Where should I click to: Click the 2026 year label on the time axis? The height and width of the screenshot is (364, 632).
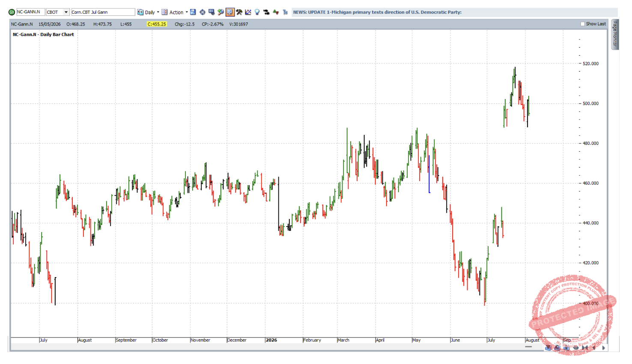pos(271,340)
